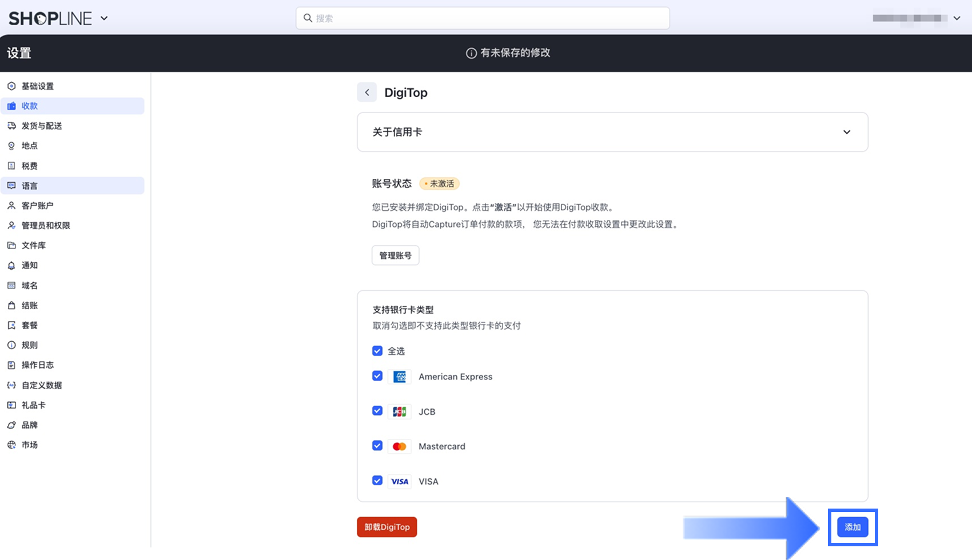Uncheck the JCB checkbox
Viewport: 972px width, 560px height.
(377, 411)
